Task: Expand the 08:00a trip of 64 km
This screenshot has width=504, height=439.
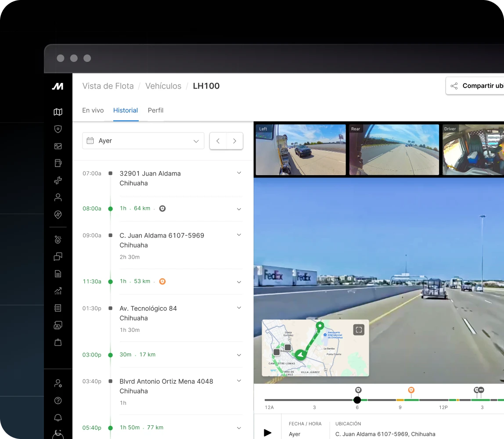Action: click(x=239, y=209)
